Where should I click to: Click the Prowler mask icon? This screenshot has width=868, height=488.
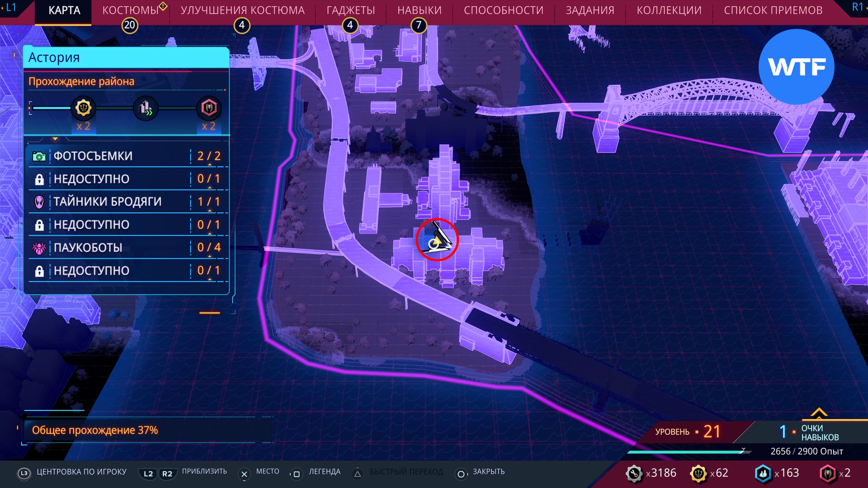[x=39, y=202]
